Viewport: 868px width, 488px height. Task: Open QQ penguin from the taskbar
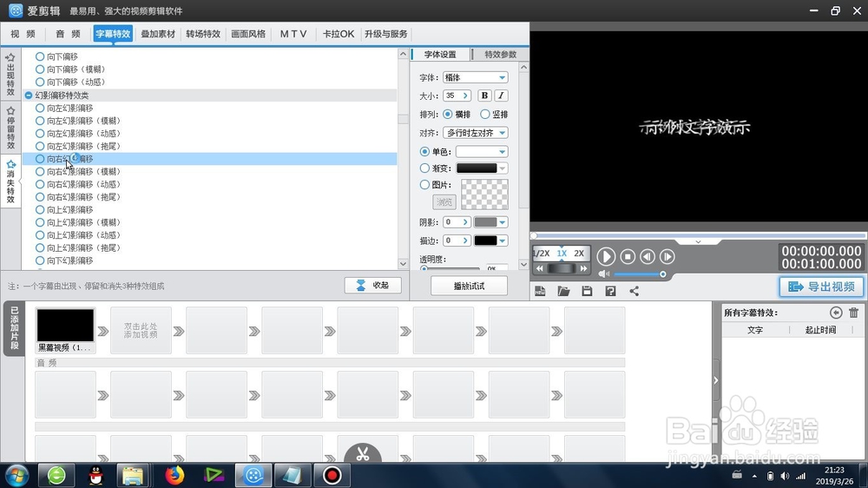[x=96, y=475]
